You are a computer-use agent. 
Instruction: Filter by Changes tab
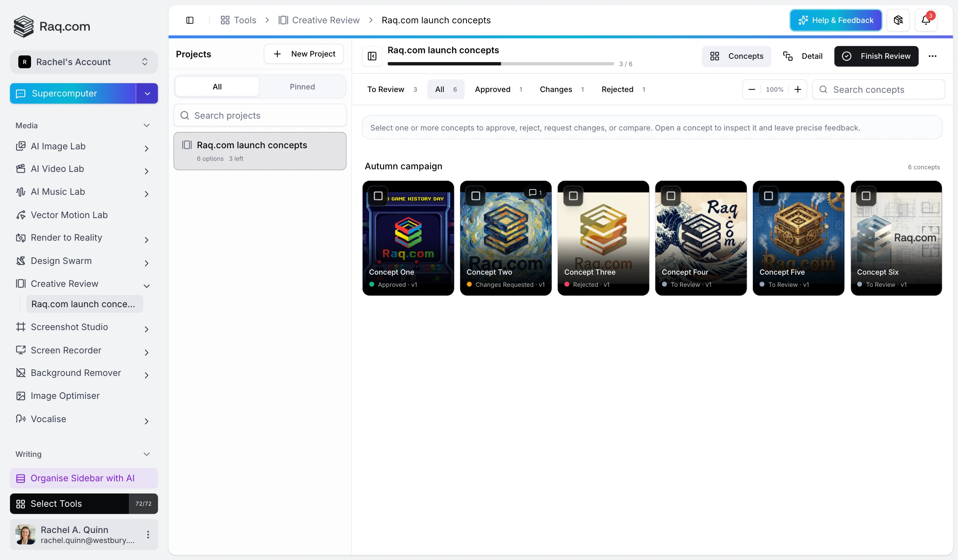click(561, 89)
